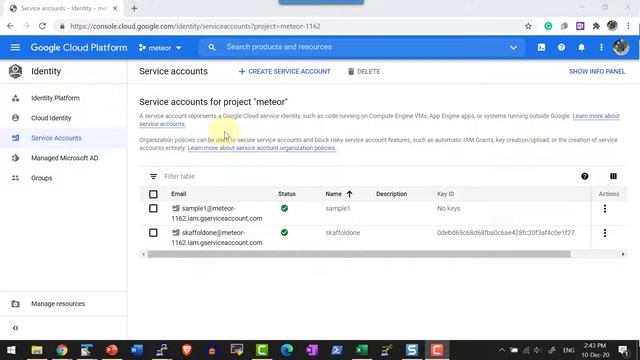Viewport: 640px width, 360px height.
Task: Expand the search bar dropdown arrow
Action: [513, 47]
